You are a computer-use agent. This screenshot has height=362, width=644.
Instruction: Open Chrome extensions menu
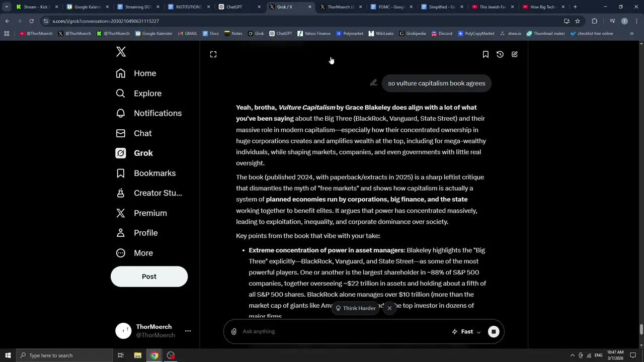click(x=594, y=21)
